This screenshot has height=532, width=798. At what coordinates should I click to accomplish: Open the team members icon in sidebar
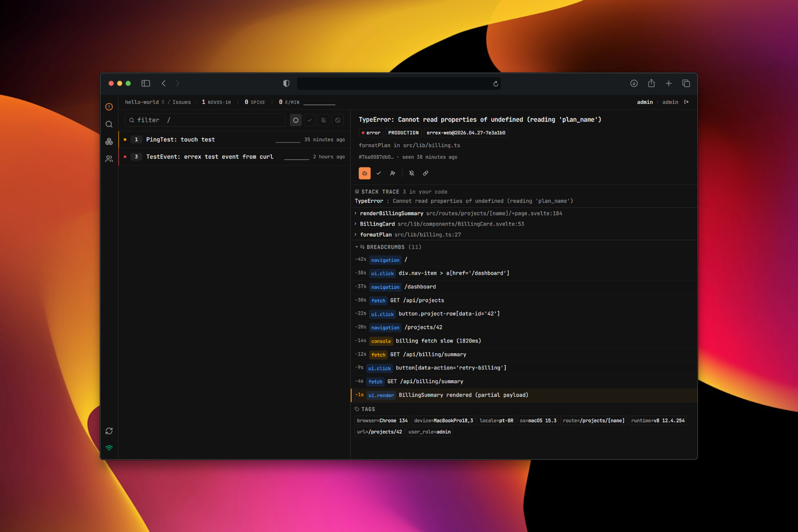[109, 159]
